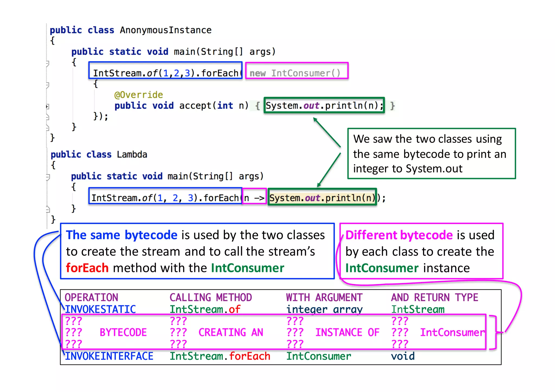This screenshot has height=392, width=555.
Task: Click the AND RETURN TYPE column header
Action: coord(434,297)
